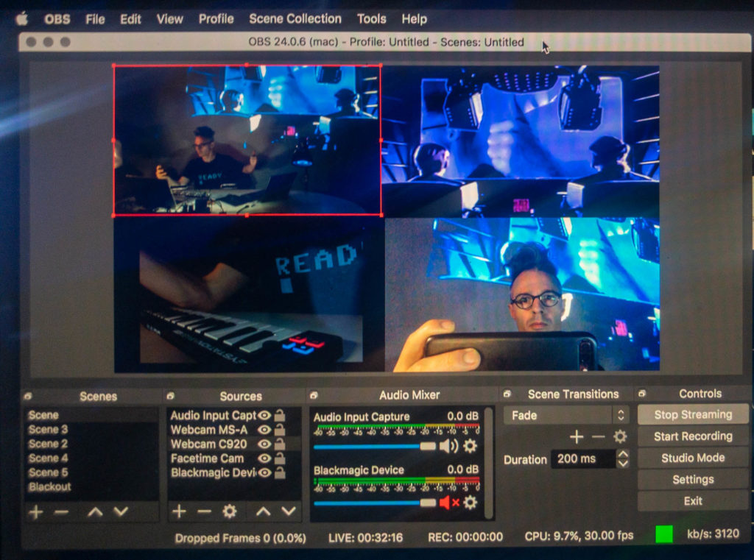This screenshot has height=560, width=754.
Task: Remove scene transition with minus icon
Action: [599, 437]
